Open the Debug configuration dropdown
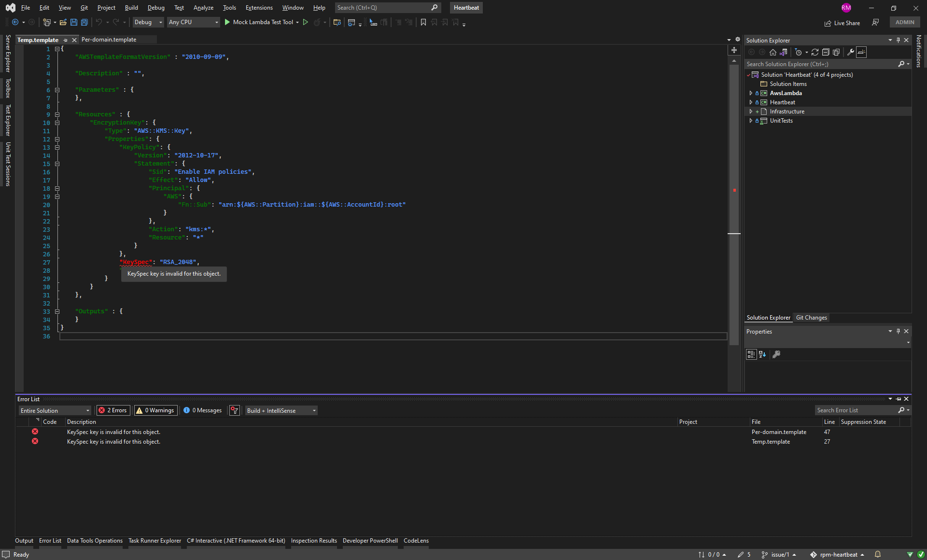Viewport: 927px width, 560px height. click(148, 22)
